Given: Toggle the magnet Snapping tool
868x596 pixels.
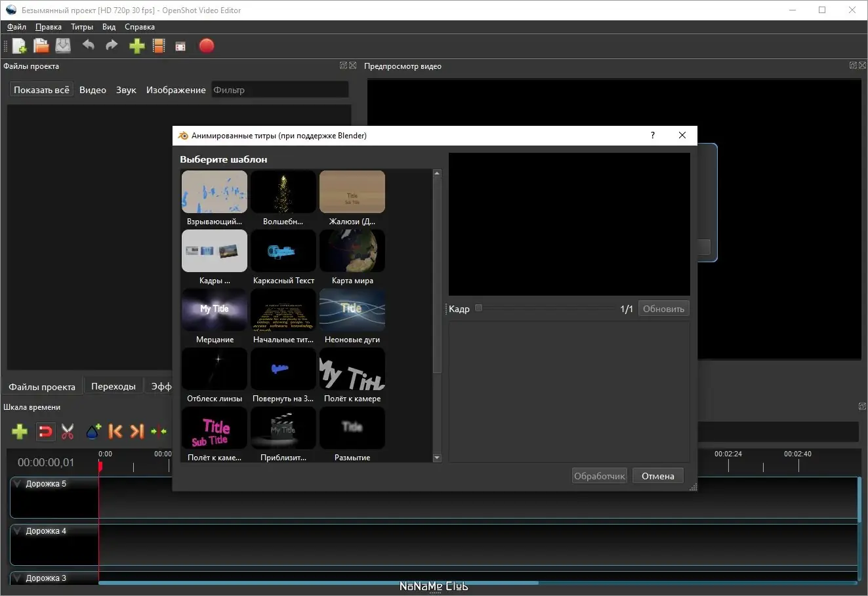Looking at the screenshot, I should (45, 431).
